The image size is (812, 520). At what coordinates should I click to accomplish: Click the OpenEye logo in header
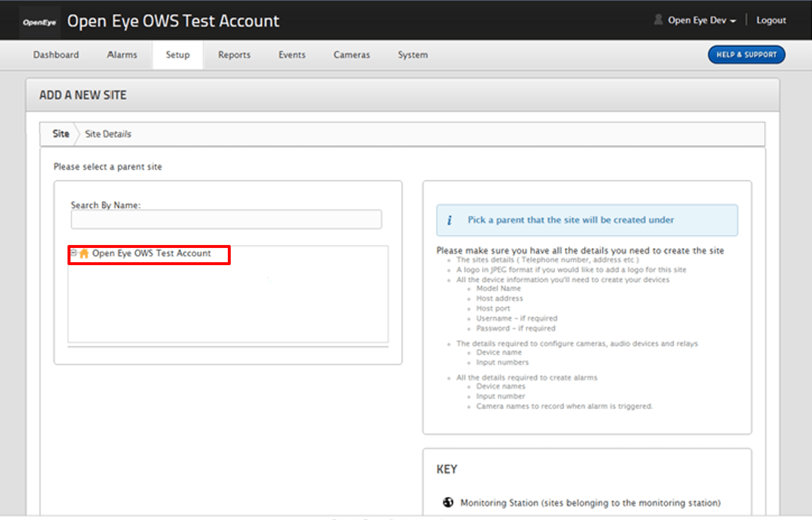tap(39, 22)
